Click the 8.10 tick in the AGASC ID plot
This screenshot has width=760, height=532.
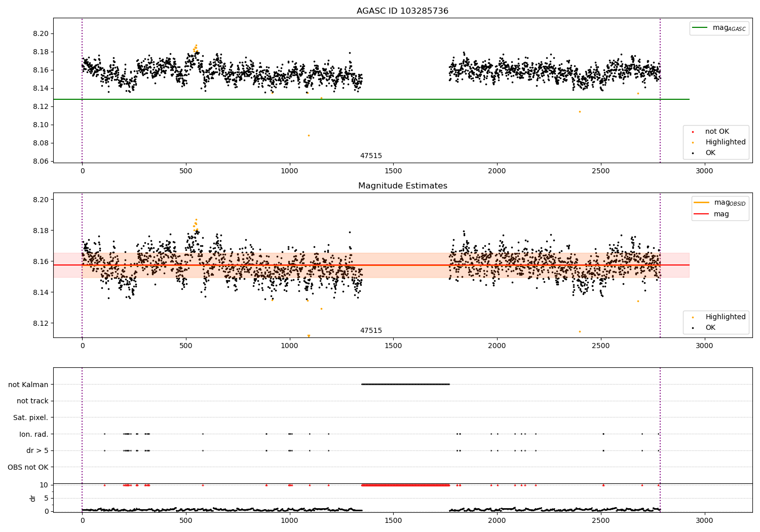pyautogui.click(x=41, y=125)
